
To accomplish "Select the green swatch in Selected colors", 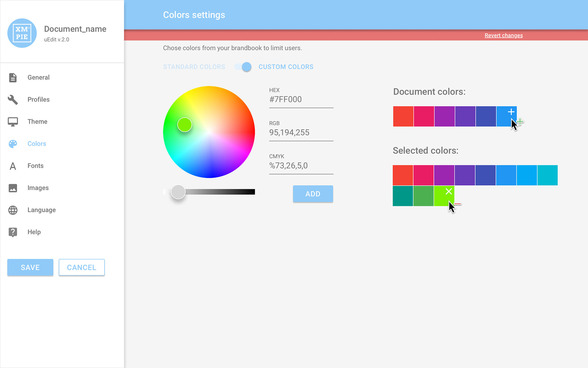I will click(424, 196).
